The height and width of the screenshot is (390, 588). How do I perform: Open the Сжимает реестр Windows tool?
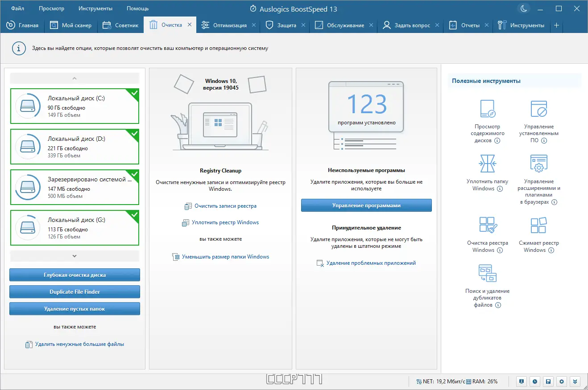coord(539,225)
